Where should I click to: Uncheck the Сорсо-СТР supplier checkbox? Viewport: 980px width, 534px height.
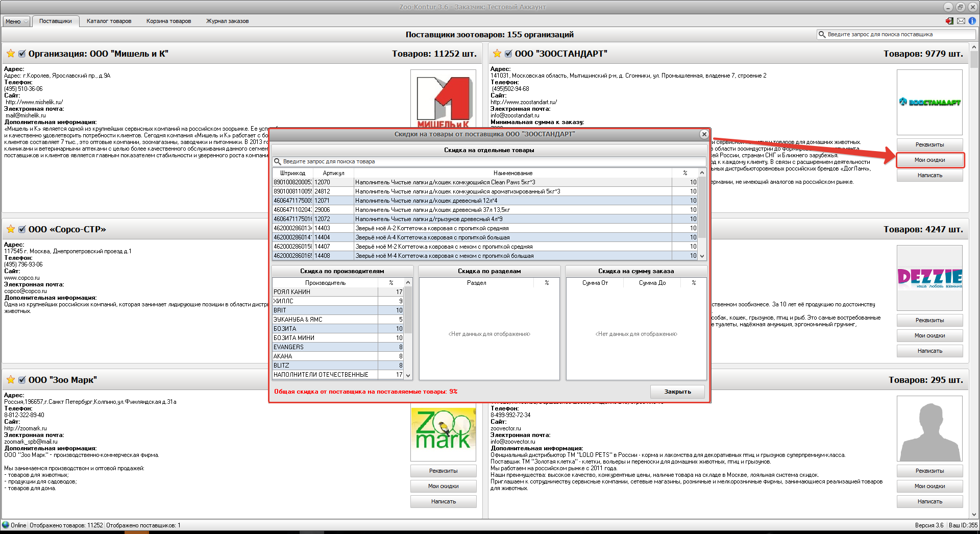(22, 229)
